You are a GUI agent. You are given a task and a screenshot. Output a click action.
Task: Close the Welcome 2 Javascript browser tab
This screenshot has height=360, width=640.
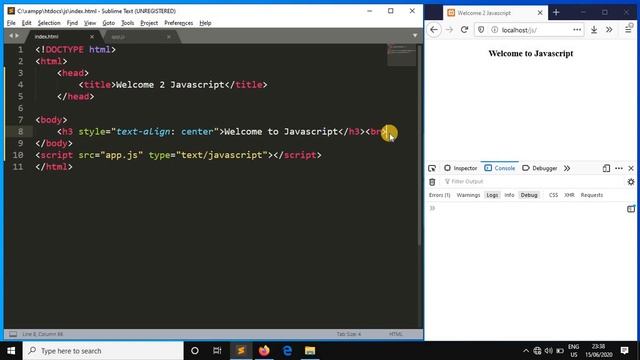540,13
